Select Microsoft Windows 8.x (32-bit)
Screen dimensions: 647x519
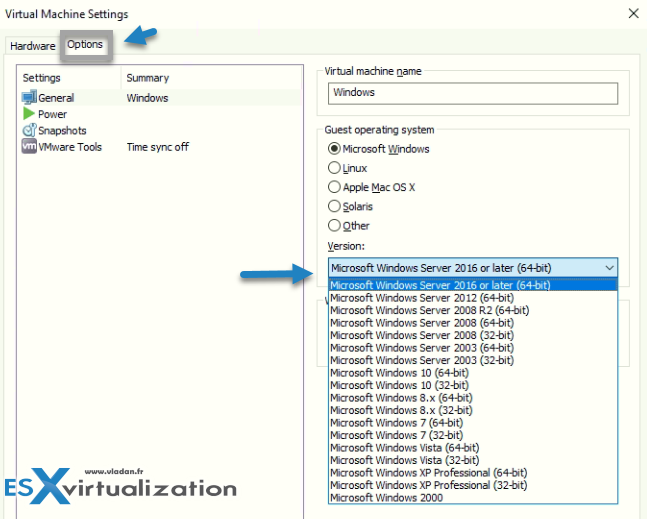[x=473, y=410]
